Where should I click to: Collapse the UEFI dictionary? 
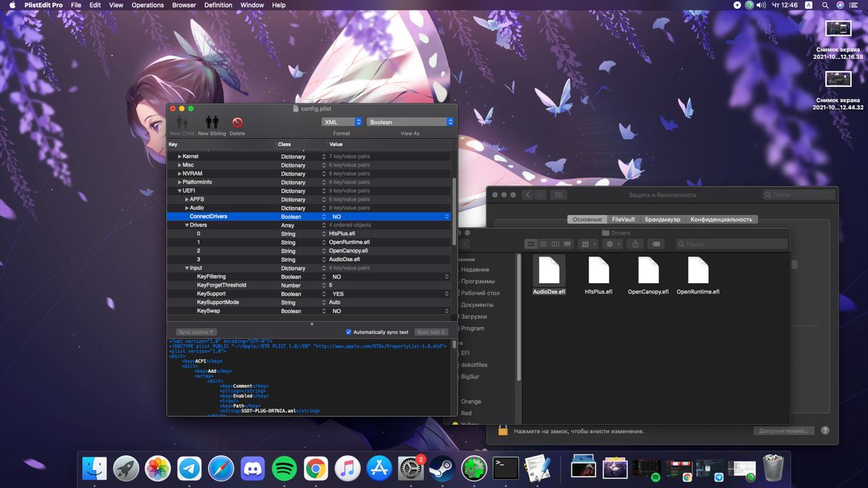[x=180, y=191]
